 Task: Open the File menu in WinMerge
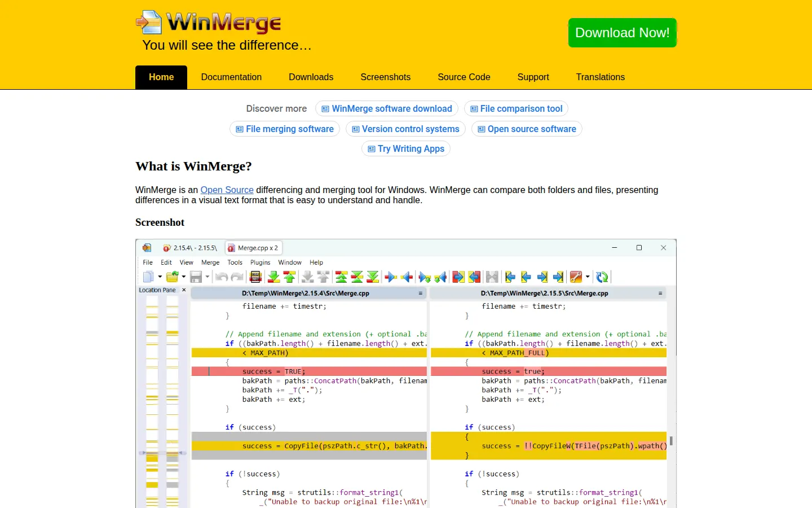148,262
